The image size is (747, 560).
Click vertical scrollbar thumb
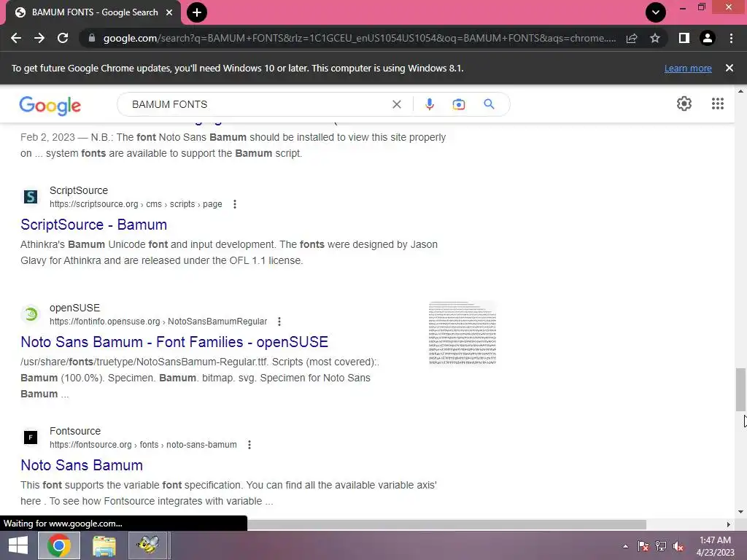(740, 389)
